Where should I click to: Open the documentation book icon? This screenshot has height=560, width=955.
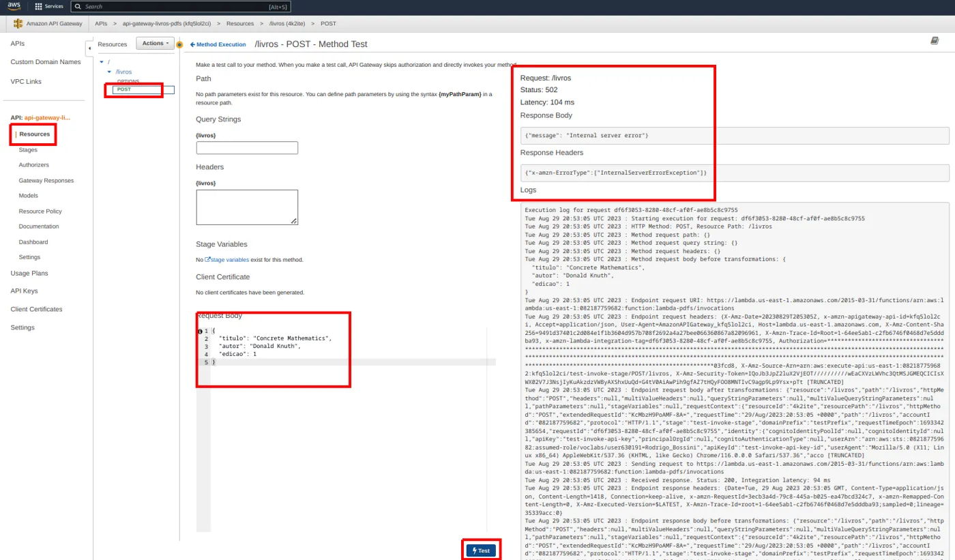[x=935, y=41]
